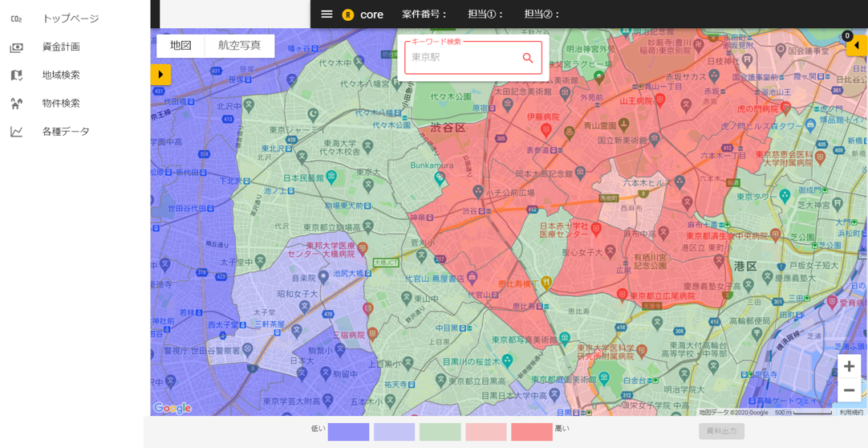Click the 山王病院 hospital marker
Image resolution: width=868 pixels, height=448 pixels.
[659, 100]
